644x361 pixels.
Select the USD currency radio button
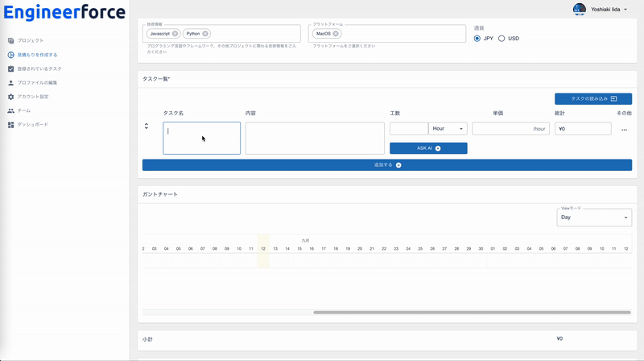click(x=502, y=38)
